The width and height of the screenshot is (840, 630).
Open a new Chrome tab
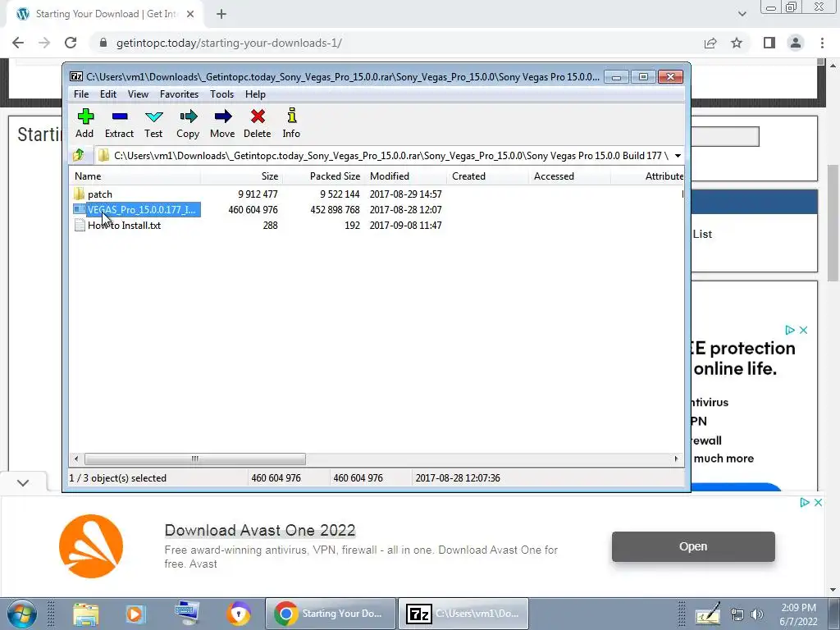pos(221,15)
